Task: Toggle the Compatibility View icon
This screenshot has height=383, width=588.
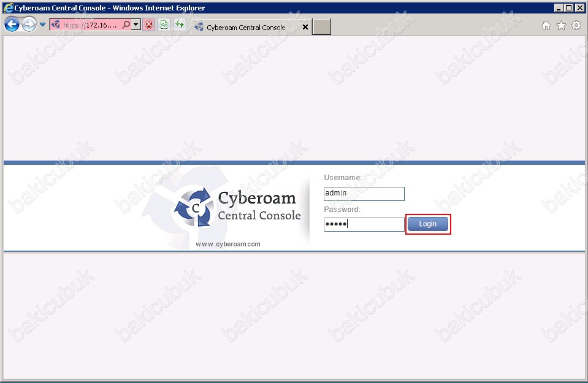Action: [x=164, y=25]
